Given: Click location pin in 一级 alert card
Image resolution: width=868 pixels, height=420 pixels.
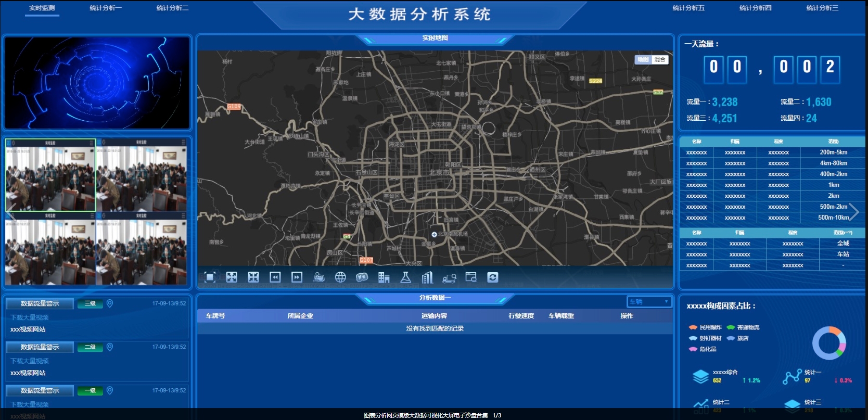Looking at the screenshot, I should [110, 390].
